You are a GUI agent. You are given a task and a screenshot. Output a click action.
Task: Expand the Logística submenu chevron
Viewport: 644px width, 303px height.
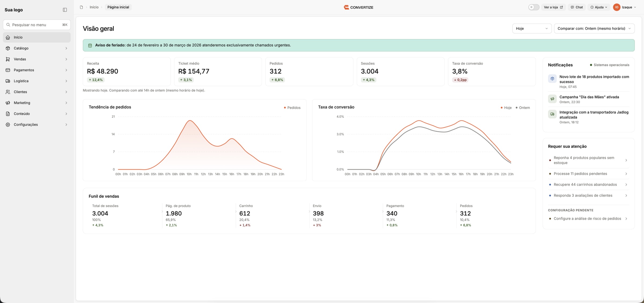tap(66, 81)
